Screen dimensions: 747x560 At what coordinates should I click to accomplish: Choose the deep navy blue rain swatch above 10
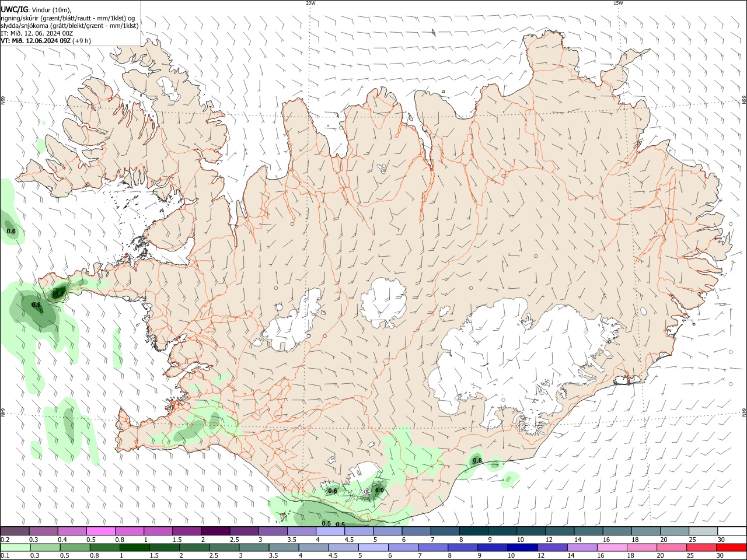pos(522,547)
